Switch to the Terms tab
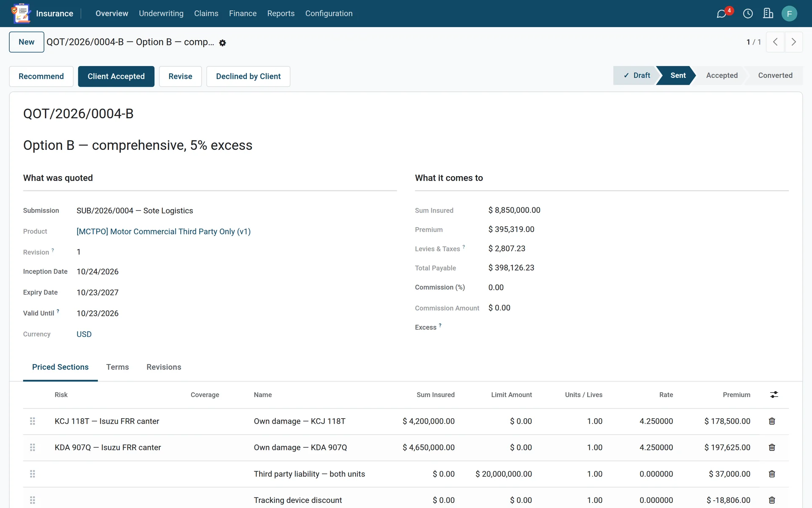Screen dimensions: 812x508 click(118, 367)
